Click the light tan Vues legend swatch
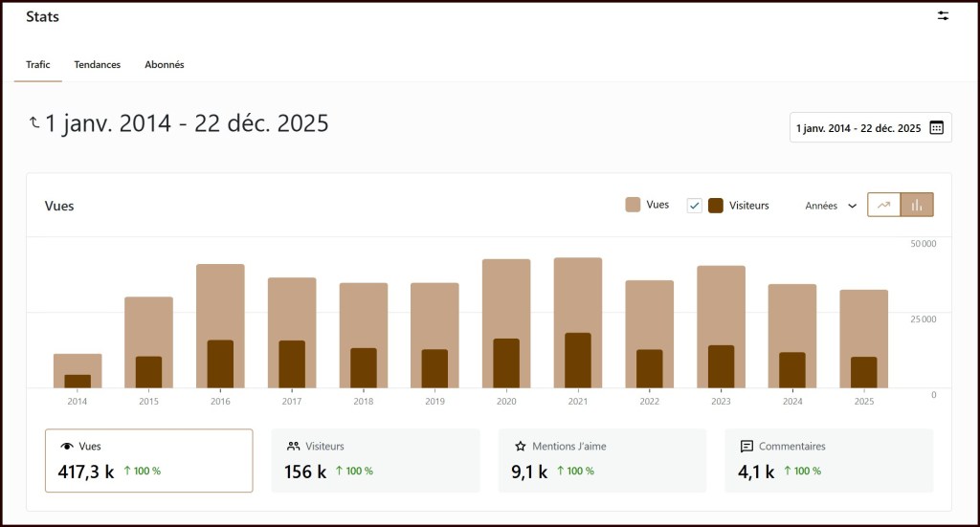 tap(633, 205)
